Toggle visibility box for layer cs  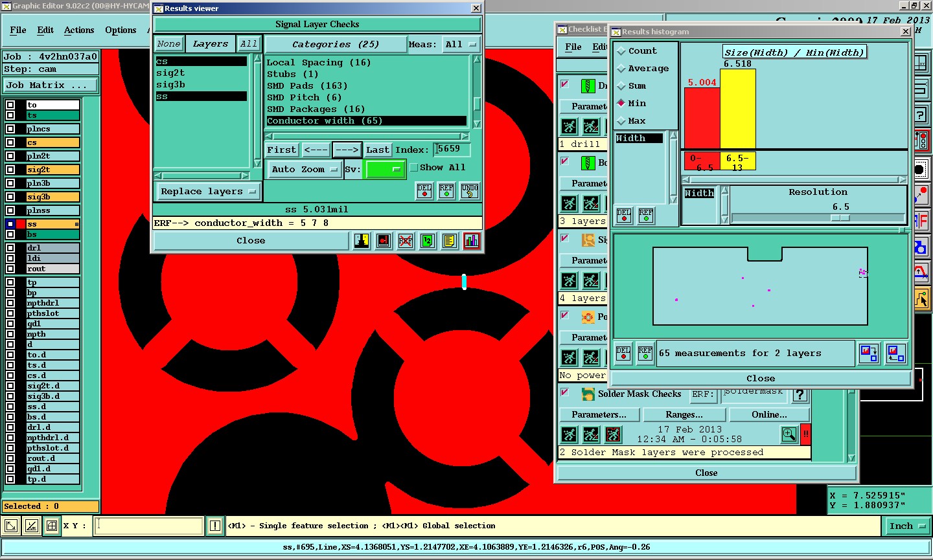click(10, 142)
